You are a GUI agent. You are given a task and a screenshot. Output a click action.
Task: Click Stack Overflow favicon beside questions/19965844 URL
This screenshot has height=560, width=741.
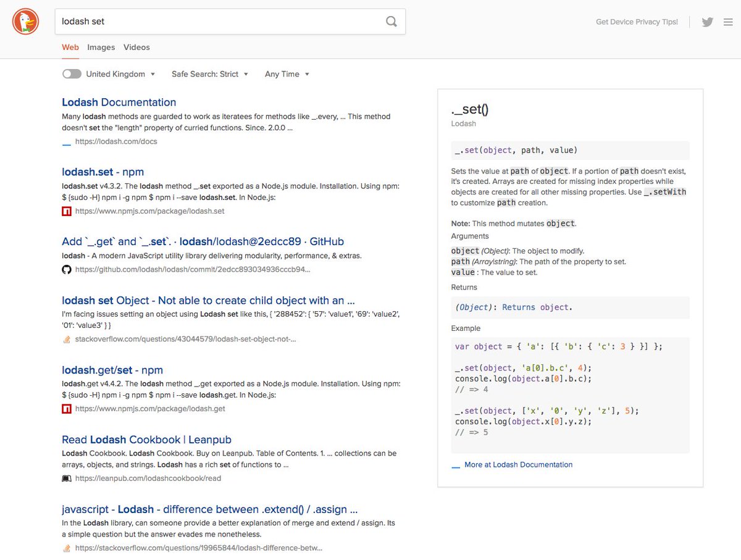tap(67, 548)
